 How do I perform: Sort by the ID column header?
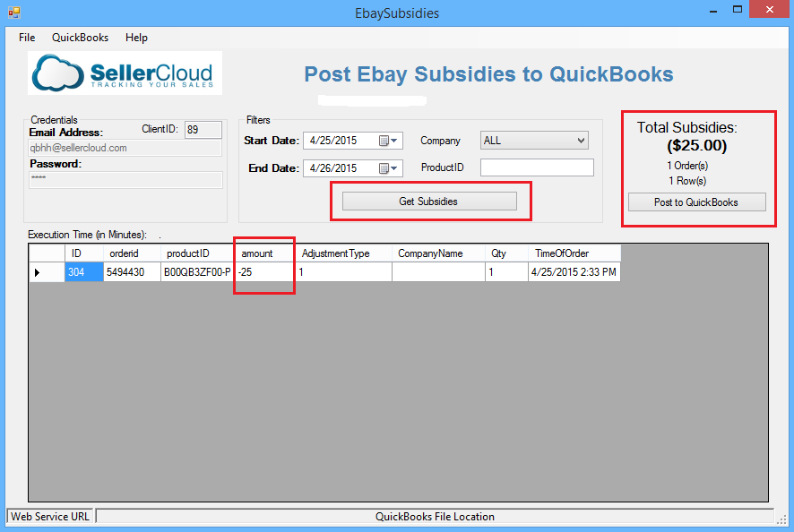[x=84, y=253]
